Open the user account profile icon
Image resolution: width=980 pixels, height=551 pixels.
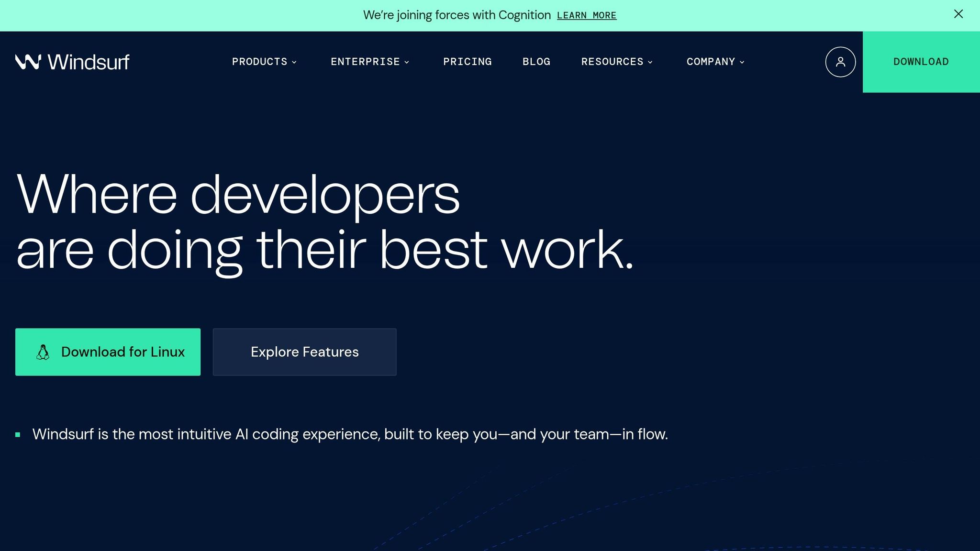pos(840,62)
